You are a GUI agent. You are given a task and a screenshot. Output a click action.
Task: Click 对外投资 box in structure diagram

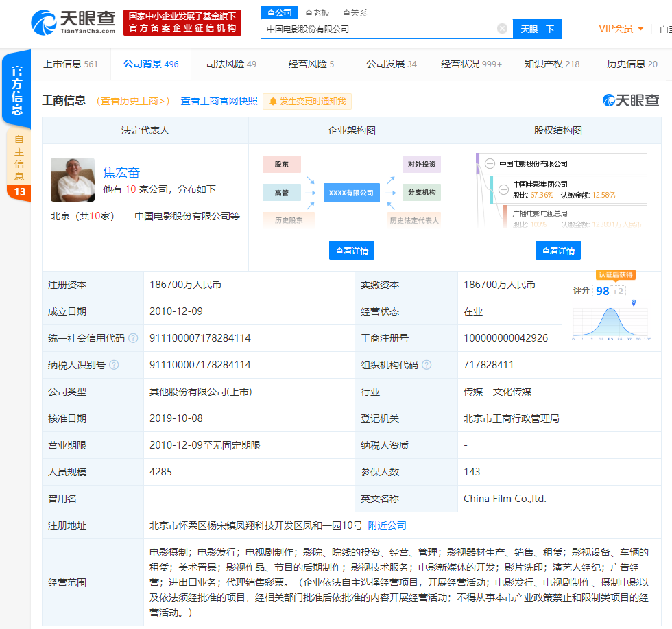(422, 164)
